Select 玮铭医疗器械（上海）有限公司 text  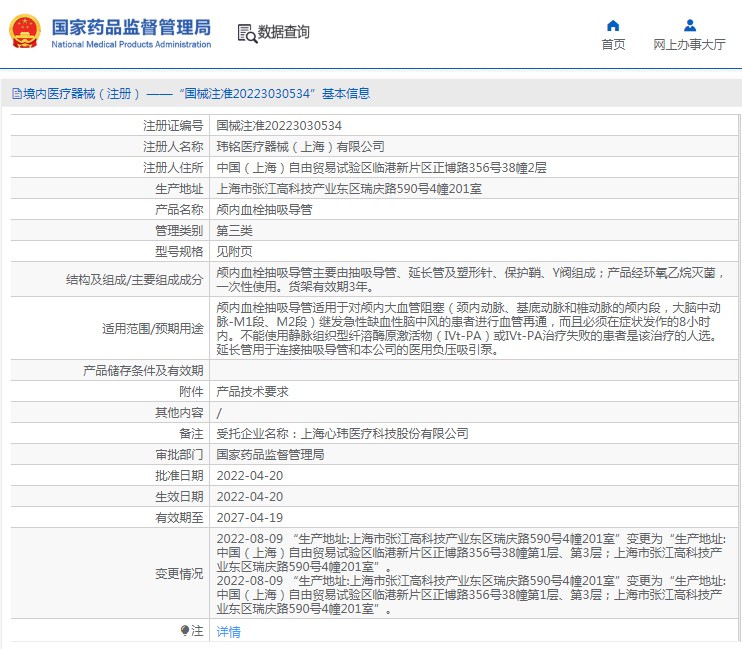point(300,147)
